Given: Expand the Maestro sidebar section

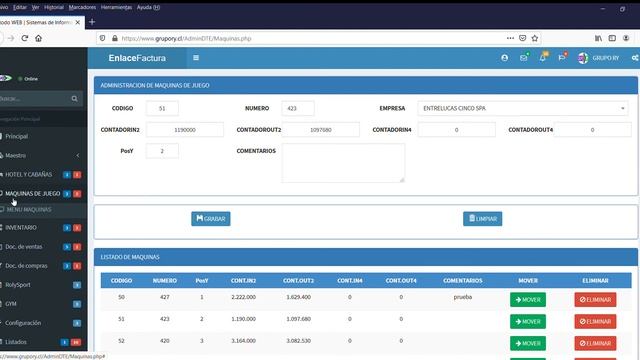Looking at the screenshot, I should click(x=41, y=156).
